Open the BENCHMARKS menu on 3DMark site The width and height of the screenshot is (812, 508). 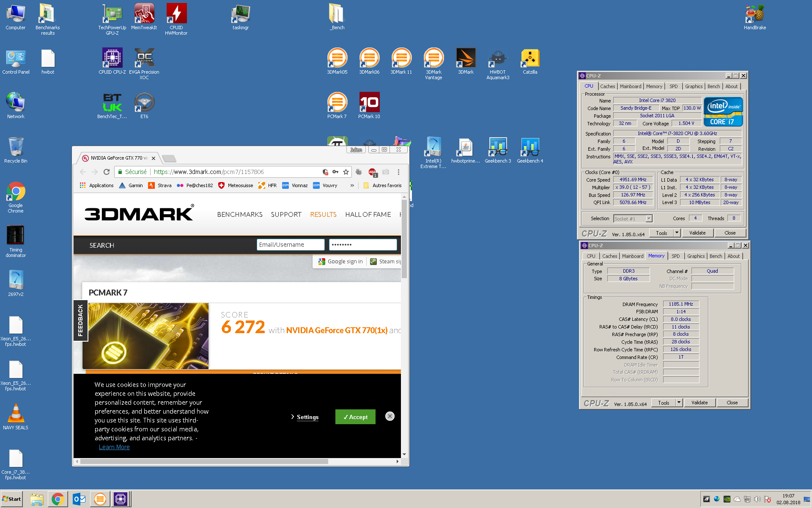240,215
